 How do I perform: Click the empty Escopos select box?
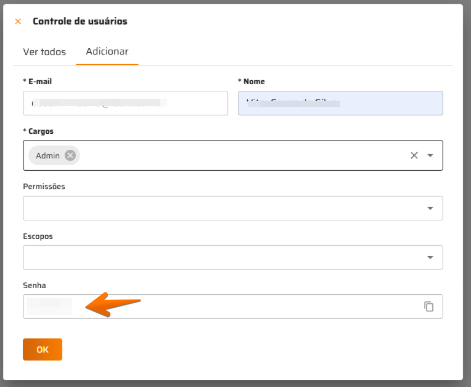(233, 257)
